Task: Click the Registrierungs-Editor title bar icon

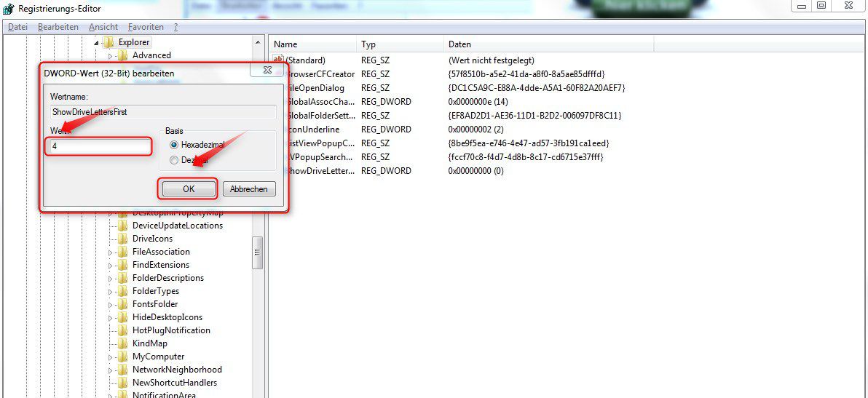Action: [8, 8]
